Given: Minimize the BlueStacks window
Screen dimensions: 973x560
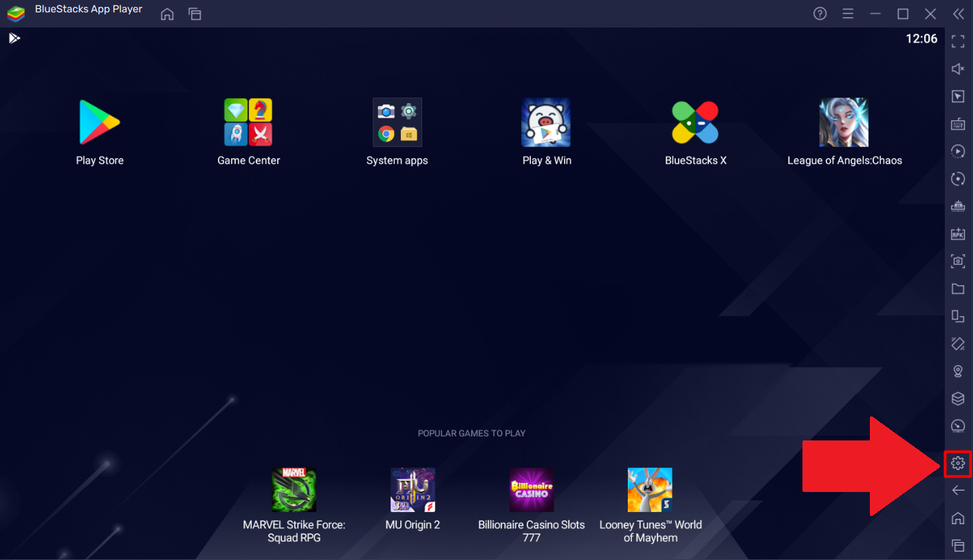Looking at the screenshot, I should 875,14.
